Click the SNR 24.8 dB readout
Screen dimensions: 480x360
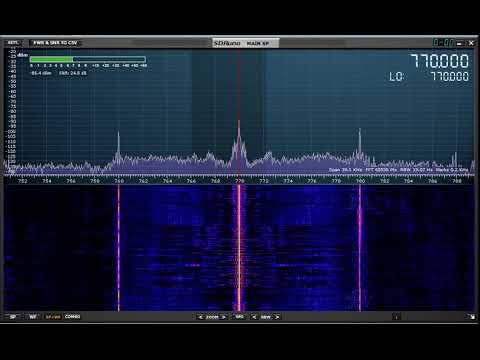click(x=73, y=73)
